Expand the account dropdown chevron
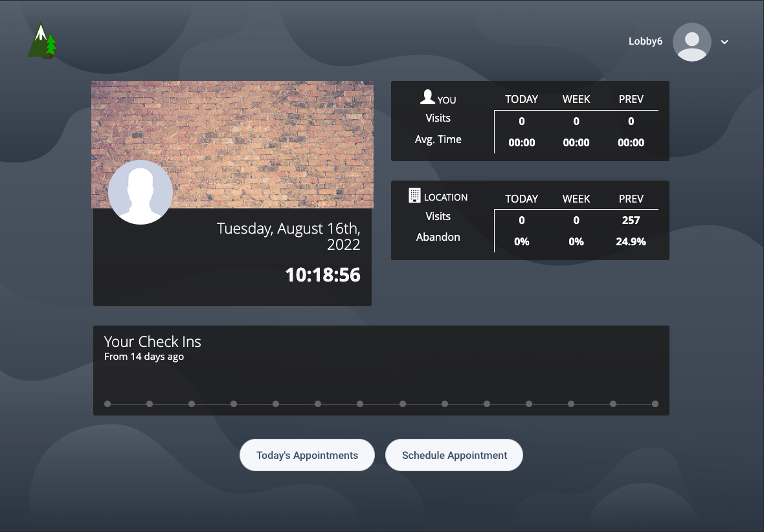 (x=725, y=42)
